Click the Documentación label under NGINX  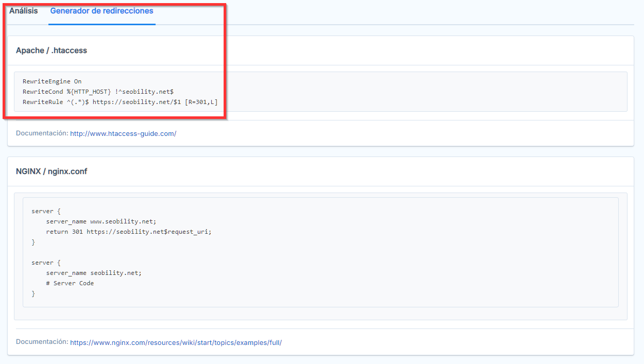click(42, 342)
